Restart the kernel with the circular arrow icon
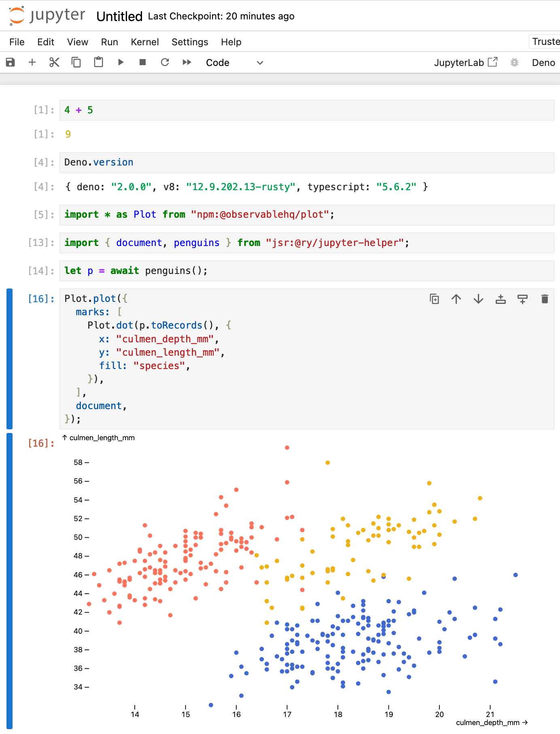 pos(165,62)
